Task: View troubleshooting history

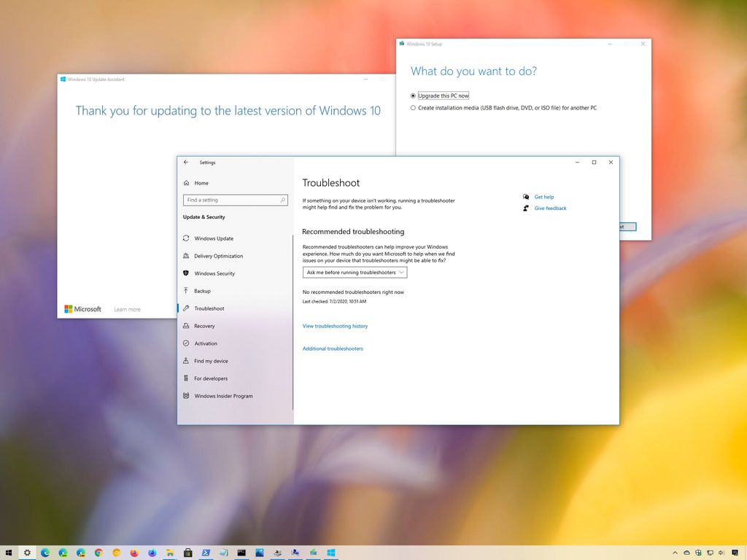Action: click(335, 326)
